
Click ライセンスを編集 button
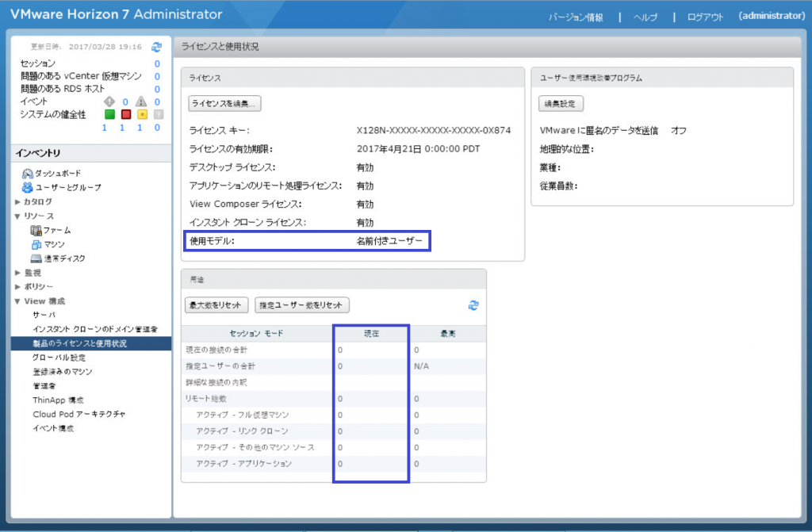[224, 104]
